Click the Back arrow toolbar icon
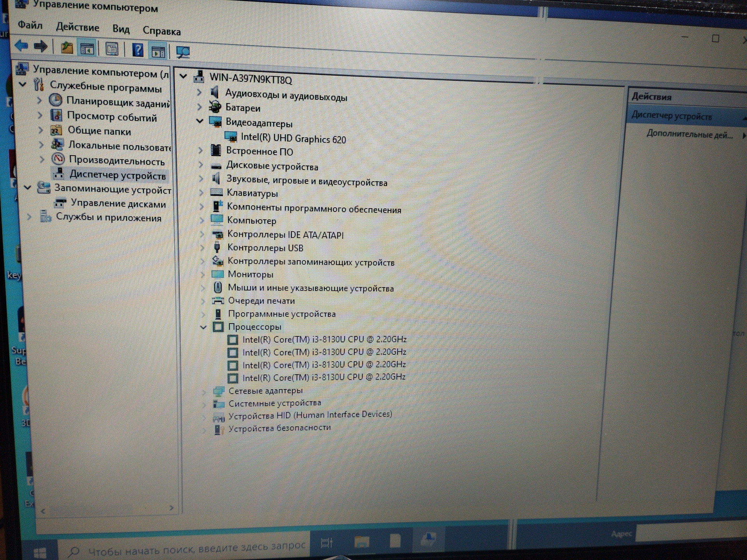Image resolution: width=747 pixels, height=560 pixels. click(x=21, y=46)
